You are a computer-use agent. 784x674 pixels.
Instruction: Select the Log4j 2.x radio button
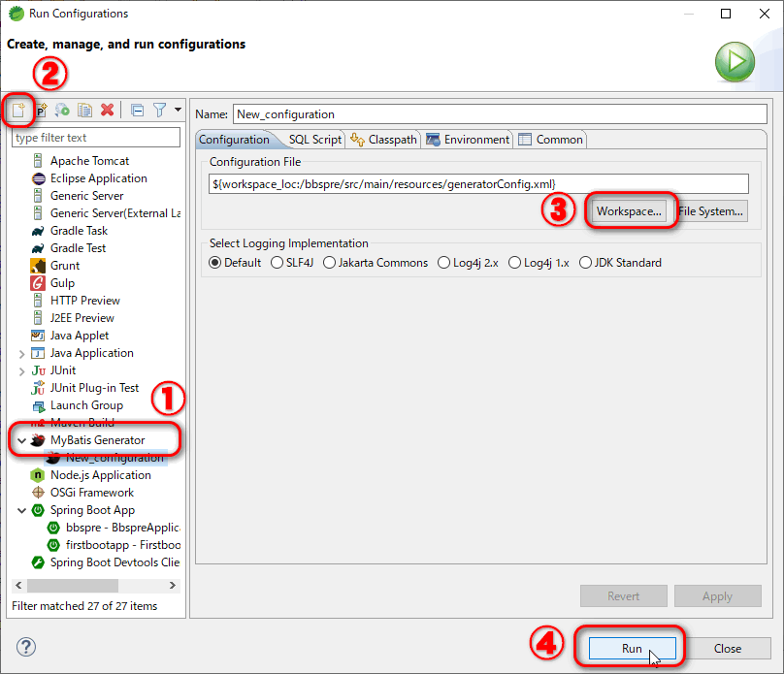click(444, 263)
